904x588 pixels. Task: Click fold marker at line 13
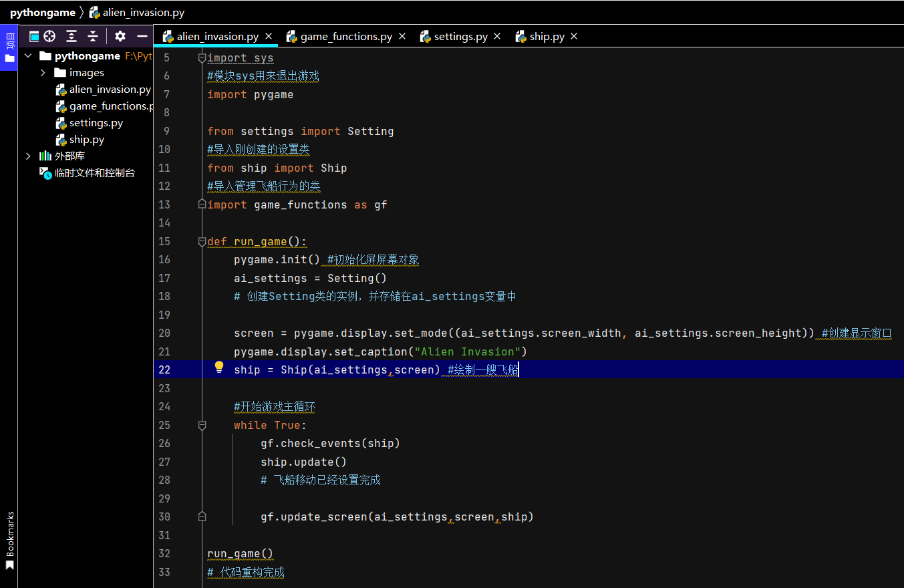point(202,204)
